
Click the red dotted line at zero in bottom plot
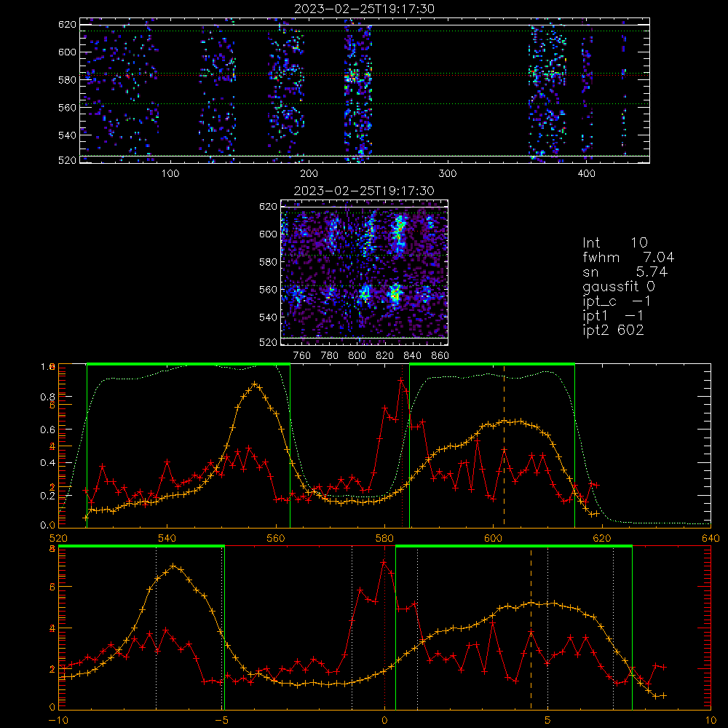click(384, 628)
